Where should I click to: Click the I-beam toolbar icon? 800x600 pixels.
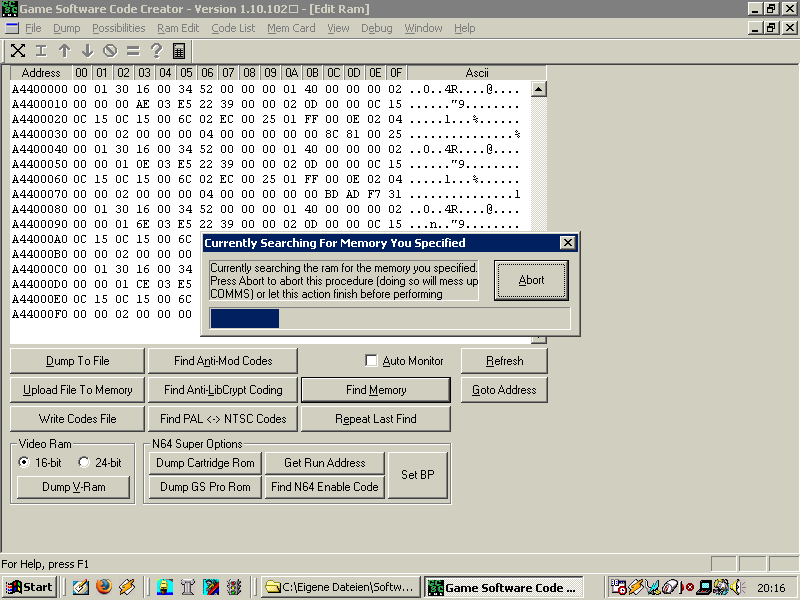(41, 51)
